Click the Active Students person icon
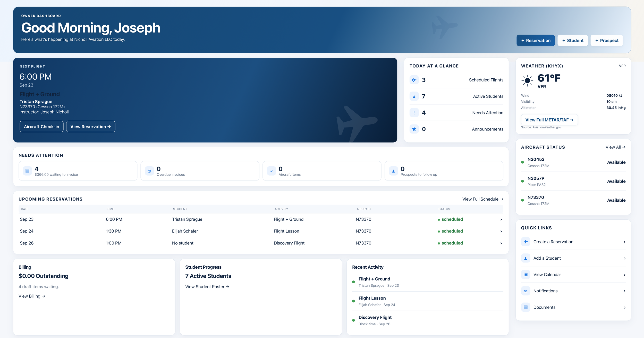This screenshot has height=338, width=644. pos(414,96)
